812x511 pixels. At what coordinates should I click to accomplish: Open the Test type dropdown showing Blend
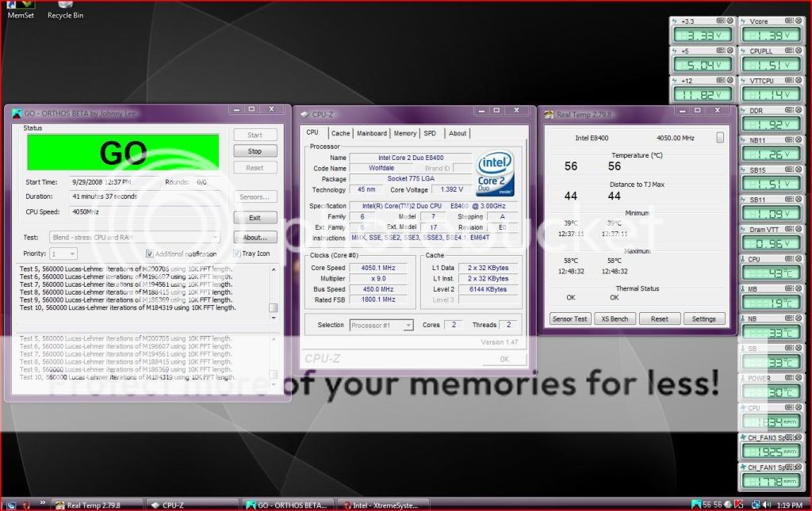click(x=135, y=237)
